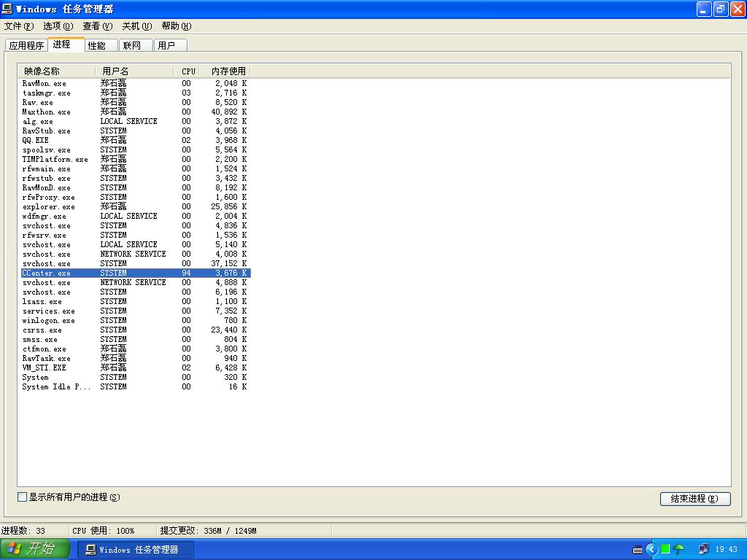The width and height of the screenshot is (747, 560).
Task: Select the highlighted CCenter.exe process row
Action: [x=135, y=273]
